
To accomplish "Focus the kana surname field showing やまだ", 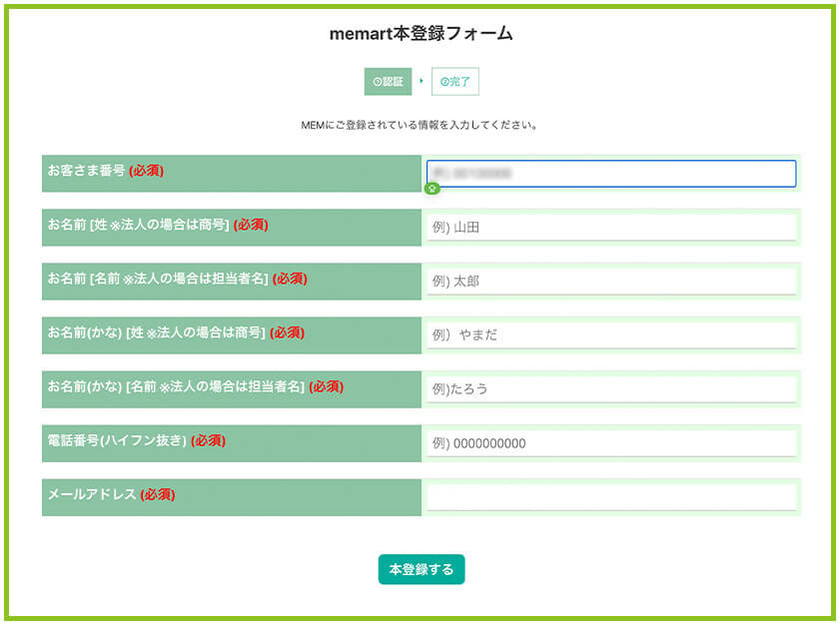I will (610, 335).
